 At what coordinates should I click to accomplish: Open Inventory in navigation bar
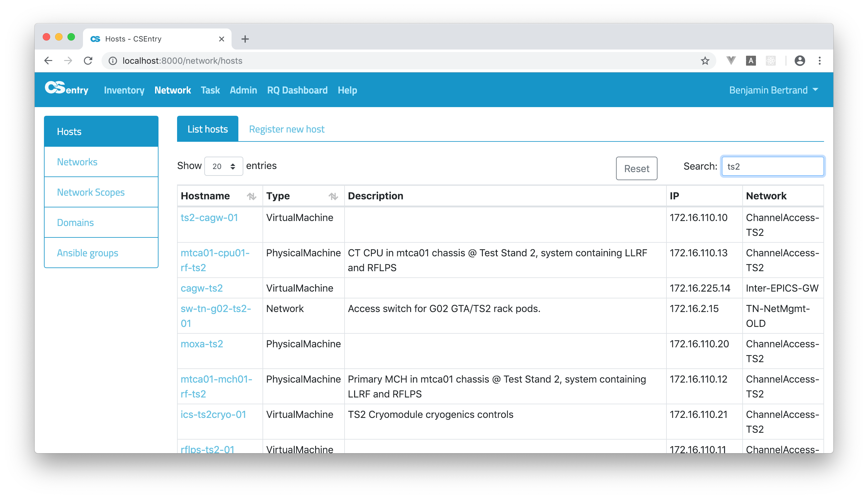pyautogui.click(x=124, y=90)
